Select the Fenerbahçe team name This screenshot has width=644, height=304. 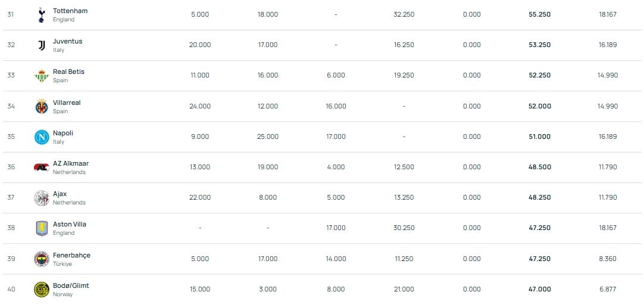coord(71,255)
